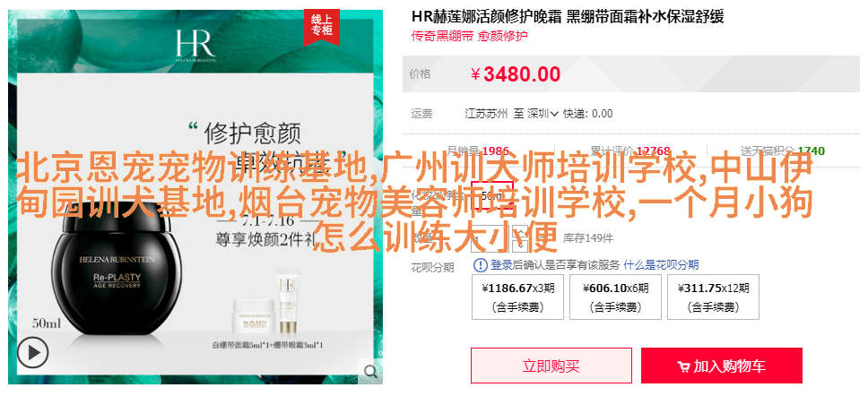Viewport: 868px width, 396px height.
Task: Select the ¥1186.67x3期 installment option
Action: click(517, 297)
